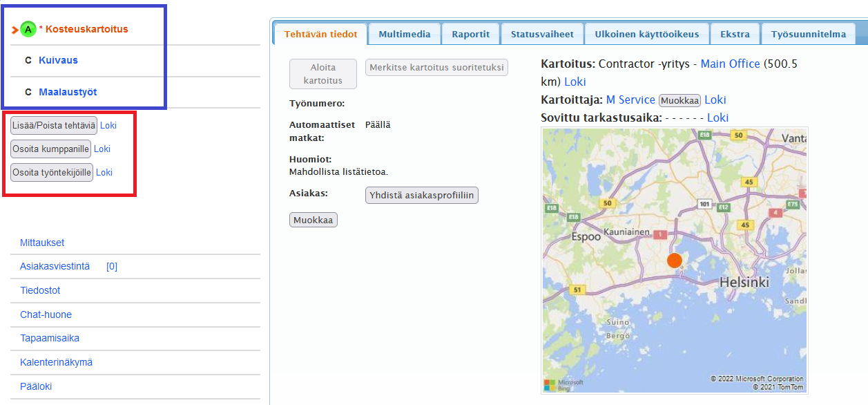Open the Chat-huone link

coord(46,314)
